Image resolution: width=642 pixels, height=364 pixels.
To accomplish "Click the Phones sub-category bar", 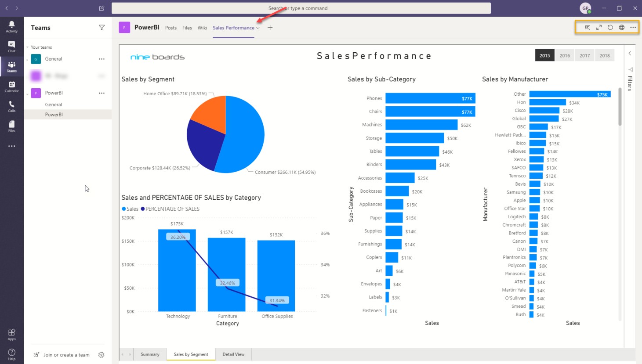I will coord(430,98).
